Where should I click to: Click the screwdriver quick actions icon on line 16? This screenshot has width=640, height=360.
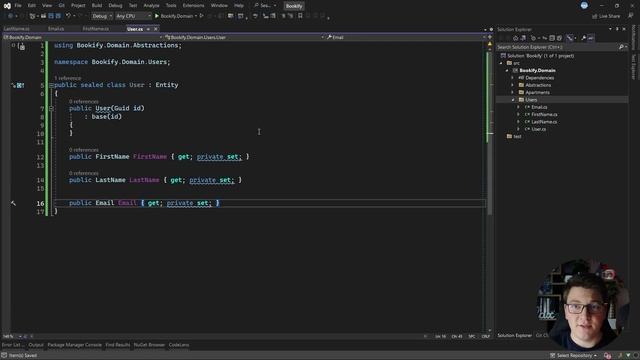coord(13,203)
